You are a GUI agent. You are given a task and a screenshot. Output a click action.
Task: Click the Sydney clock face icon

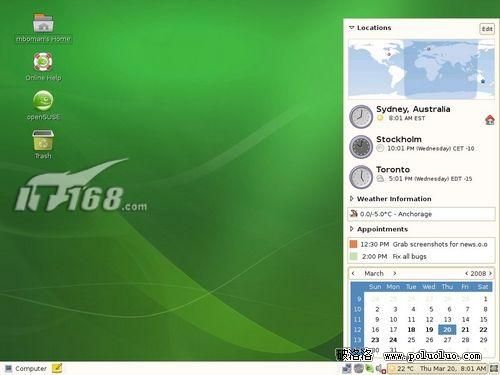[361, 116]
